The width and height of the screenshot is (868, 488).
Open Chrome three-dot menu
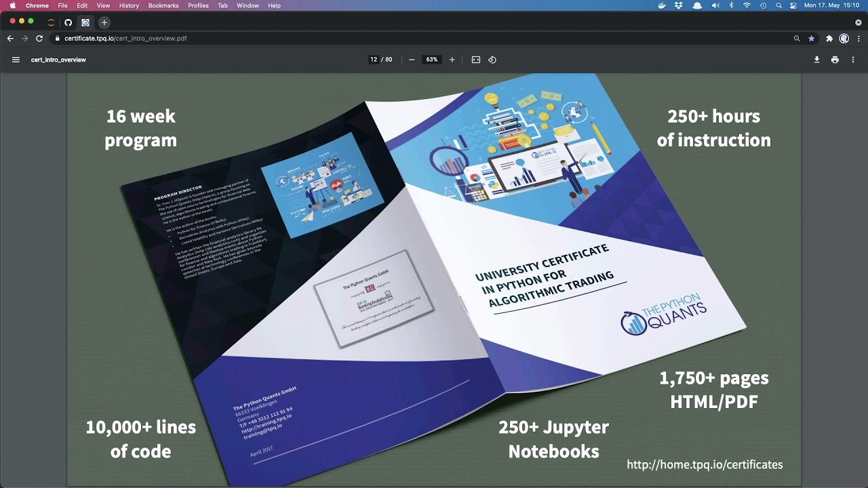(859, 39)
